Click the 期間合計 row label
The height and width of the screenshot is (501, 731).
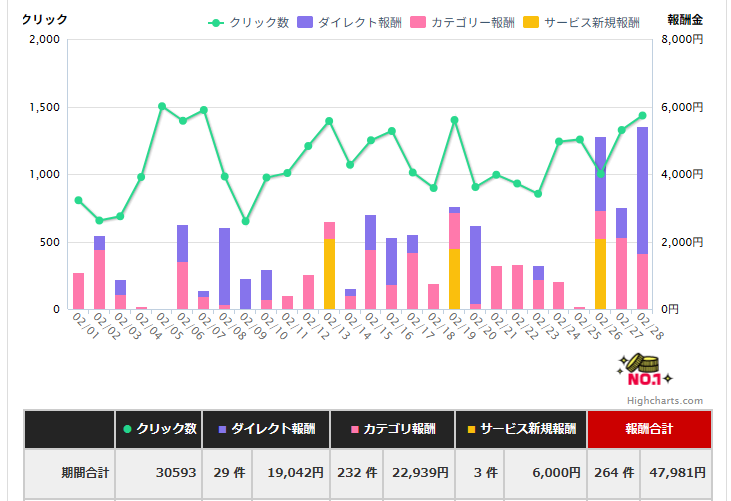point(69,472)
